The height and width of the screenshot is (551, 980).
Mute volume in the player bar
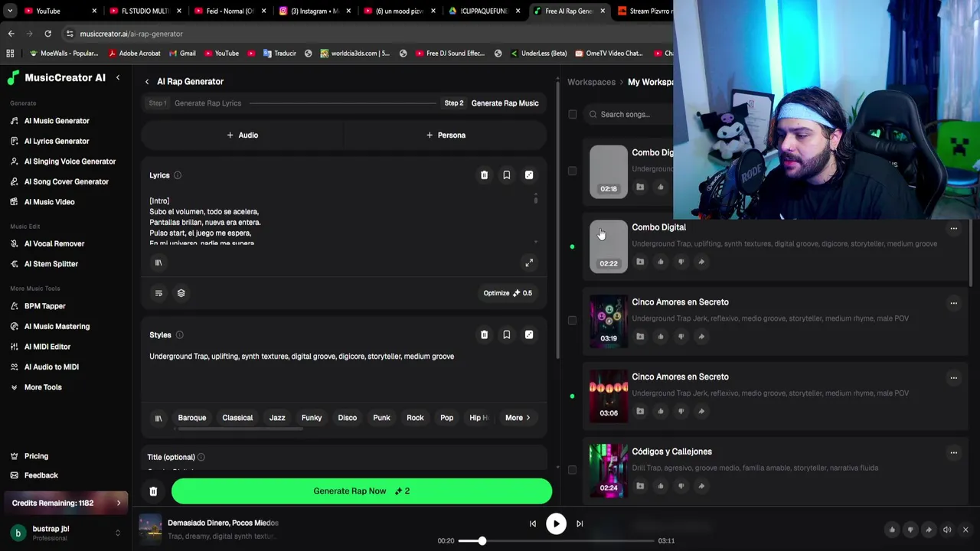(947, 530)
